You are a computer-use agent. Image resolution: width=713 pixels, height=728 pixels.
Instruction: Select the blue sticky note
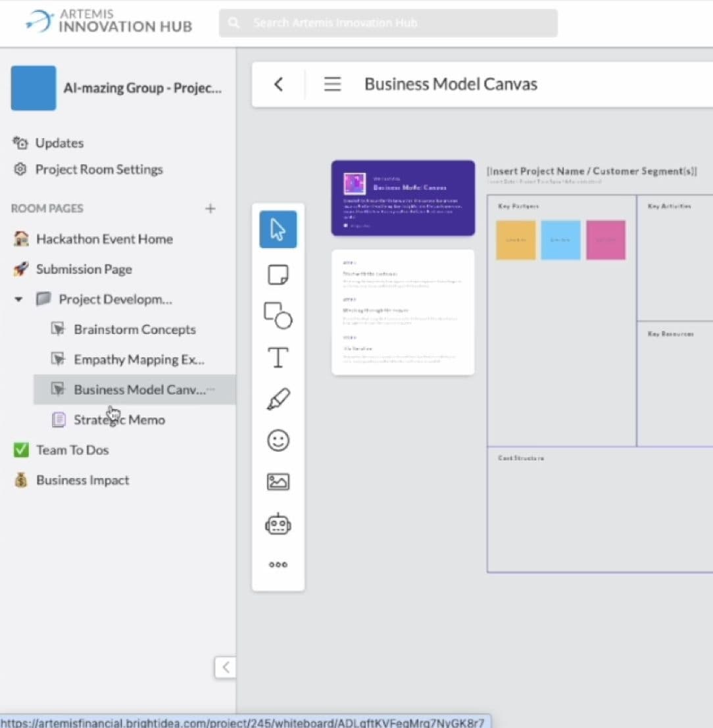pos(560,239)
